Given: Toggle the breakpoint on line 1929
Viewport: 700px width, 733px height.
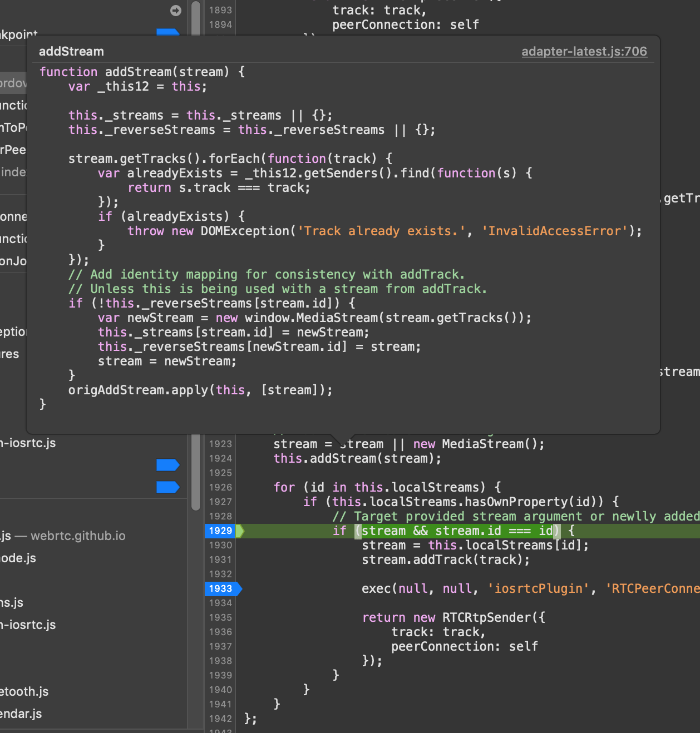Looking at the screenshot, I should (x=221, y=531).
